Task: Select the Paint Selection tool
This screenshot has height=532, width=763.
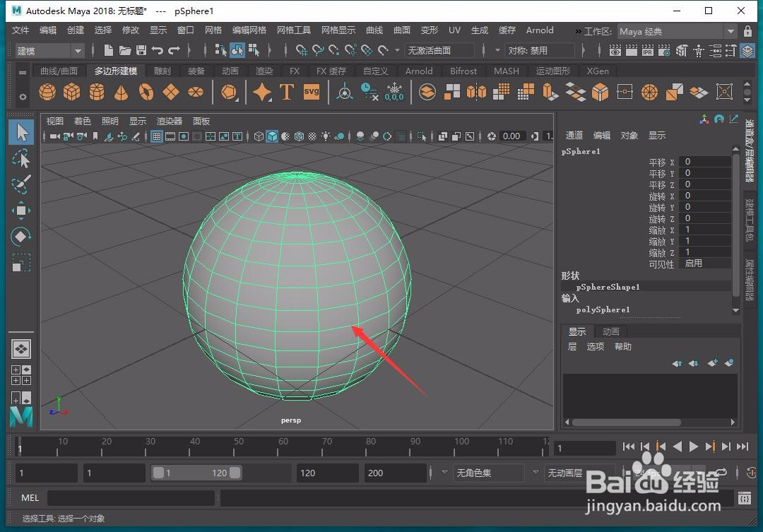Action: 21,184
